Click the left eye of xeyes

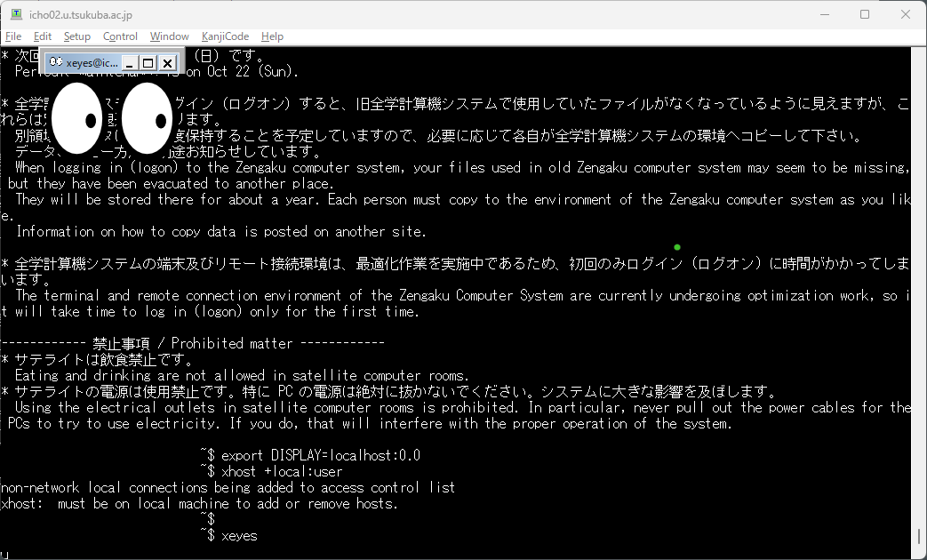click(x=77, y=118)
